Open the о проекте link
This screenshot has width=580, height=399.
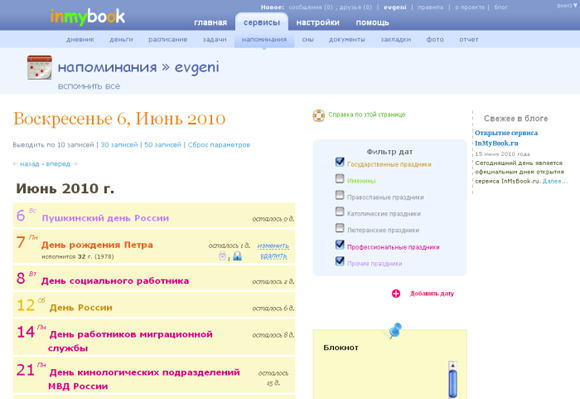tap(470, 7)
